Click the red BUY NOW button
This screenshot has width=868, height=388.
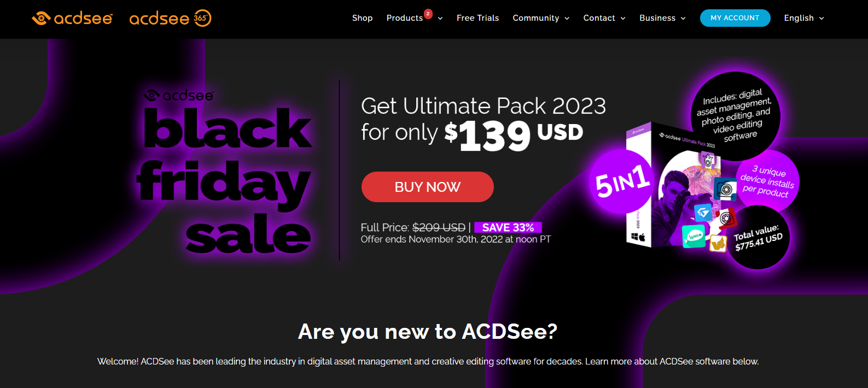pos(428,187)
